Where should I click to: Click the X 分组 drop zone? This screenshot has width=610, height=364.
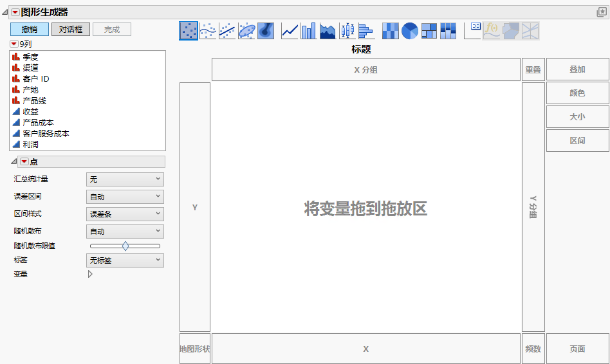click(x=366, y=69)
